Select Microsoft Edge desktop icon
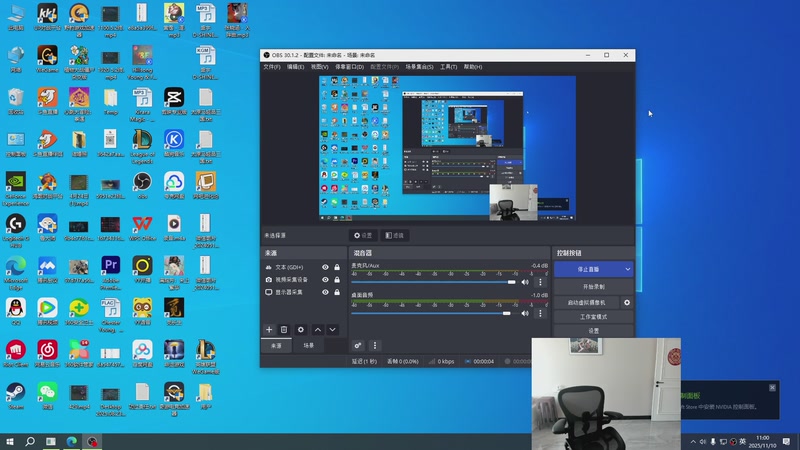Viewport: 800px width, 450px height. [16, 272]
